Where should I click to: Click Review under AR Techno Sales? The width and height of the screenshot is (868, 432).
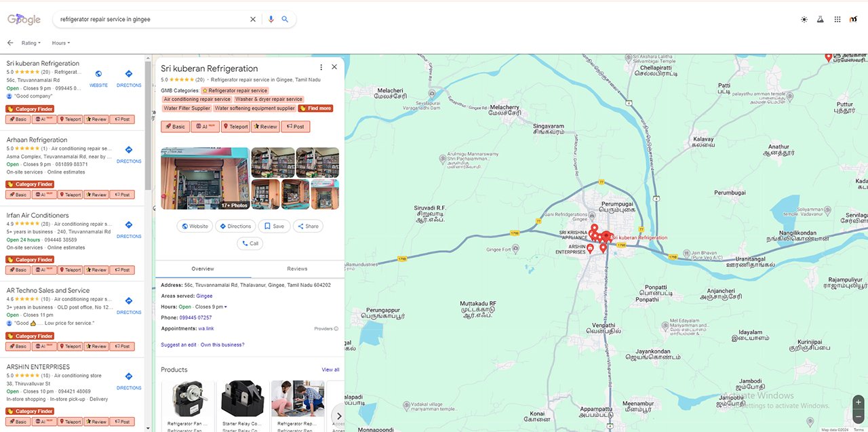[96, 346]
